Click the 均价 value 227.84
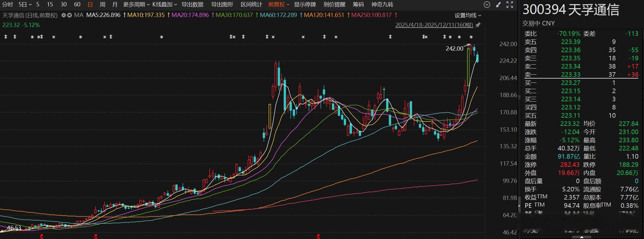Viewport: 644px width, 239px height. click(629, 124)
